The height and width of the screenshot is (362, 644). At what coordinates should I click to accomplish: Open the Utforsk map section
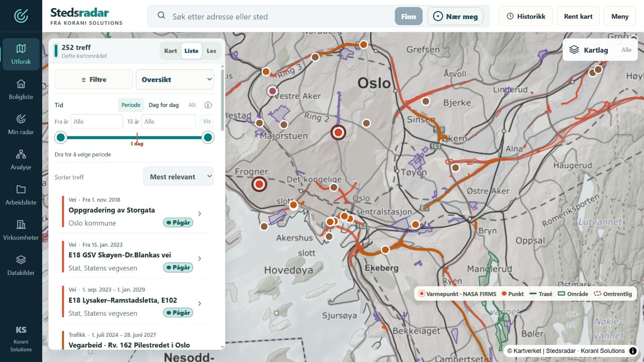21,54
